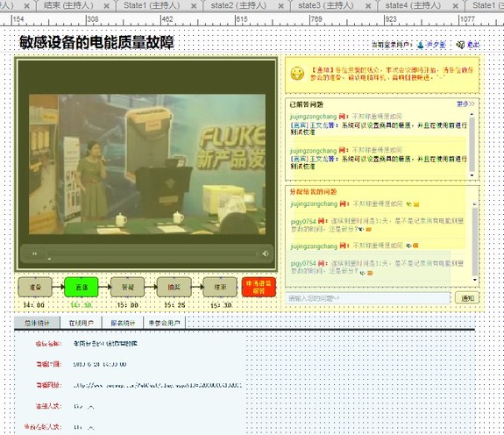
Task: Click the logout icon at top right
Action: pos(460,45)
